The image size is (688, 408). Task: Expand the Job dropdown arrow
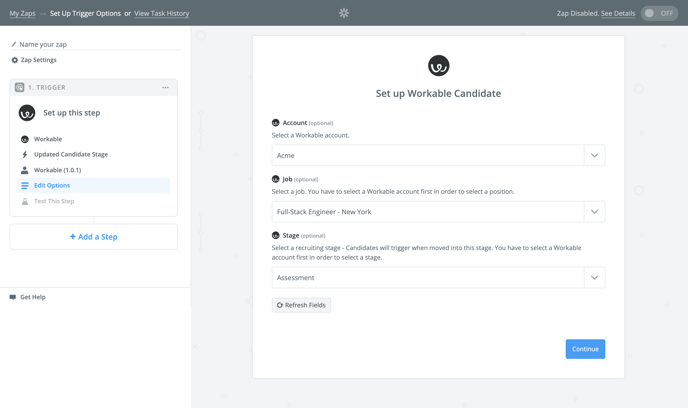click(x=595, y=212)
